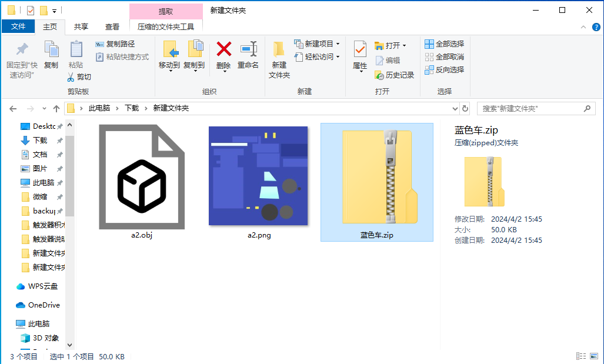Click the 编辑 button in ribbon
The height and width of the screenshot is (364, 604).
[388, 60]
